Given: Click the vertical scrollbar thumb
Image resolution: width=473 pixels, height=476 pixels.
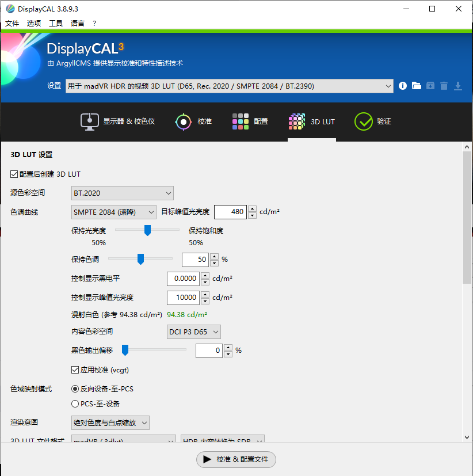Looking at the screenshot, I should pyautogui.click(x=467, y=218).
